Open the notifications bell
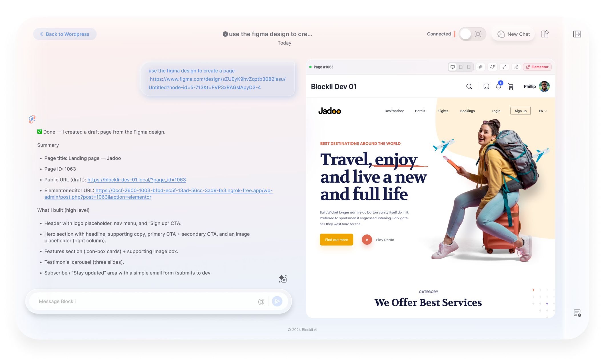This screenshot has width=605, height=364. (x=499, y=86)
